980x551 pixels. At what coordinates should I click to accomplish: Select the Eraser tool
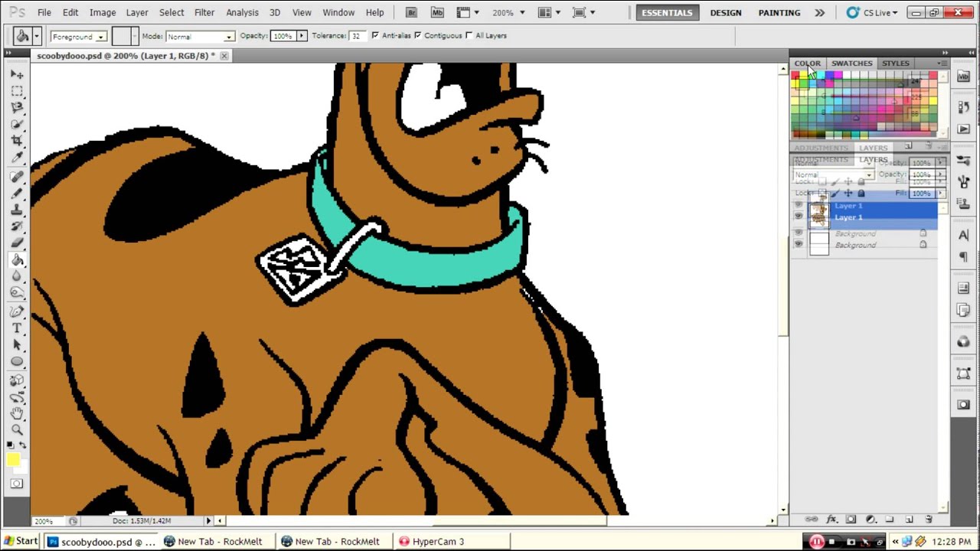[17, 244]
